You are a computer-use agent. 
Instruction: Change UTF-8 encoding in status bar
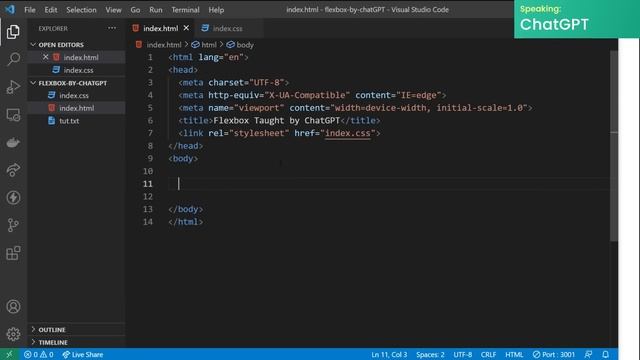[x=462, y=354]
